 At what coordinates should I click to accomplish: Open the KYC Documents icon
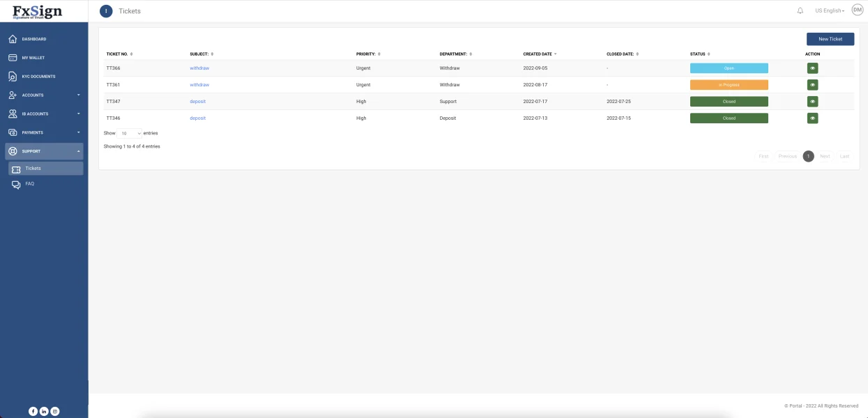click(x=13, y=77)
